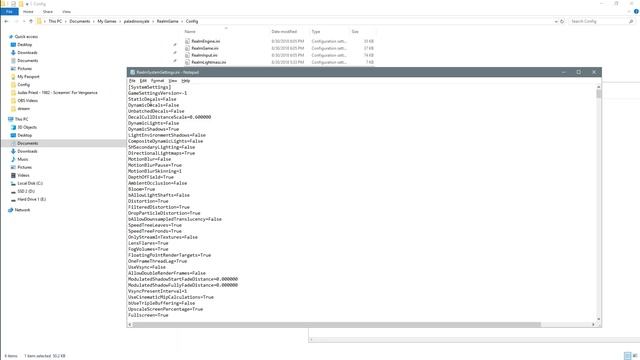This screenshot has width=640, height=360.
Task: Open 3D Objects icon under This PC
Action: click(x=13, y=127)
